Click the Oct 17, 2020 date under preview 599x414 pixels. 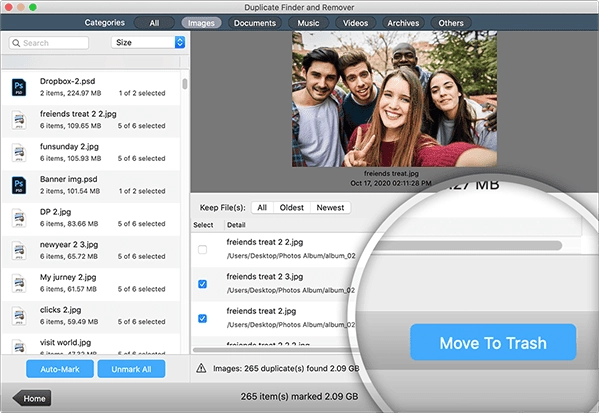(391, 183)
